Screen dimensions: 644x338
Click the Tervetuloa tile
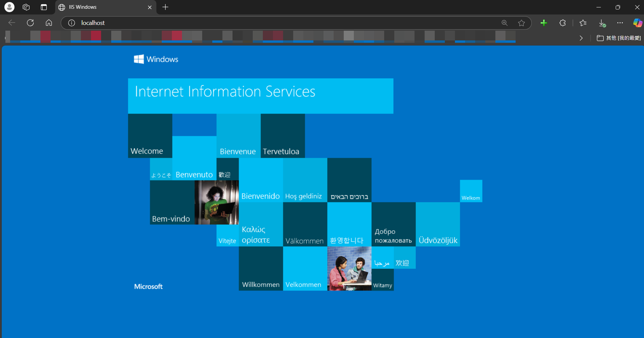(283, 136)
